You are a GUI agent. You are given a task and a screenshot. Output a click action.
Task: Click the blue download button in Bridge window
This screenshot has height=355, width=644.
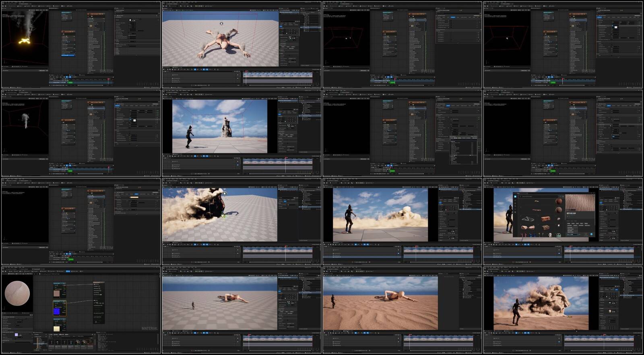click(x=591, y=234)
